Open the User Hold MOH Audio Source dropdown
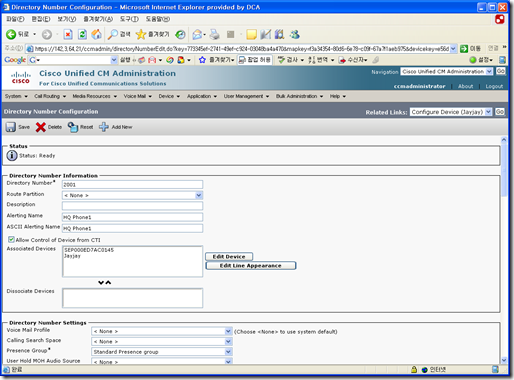514x380 pixels. [x=228, y=361]
